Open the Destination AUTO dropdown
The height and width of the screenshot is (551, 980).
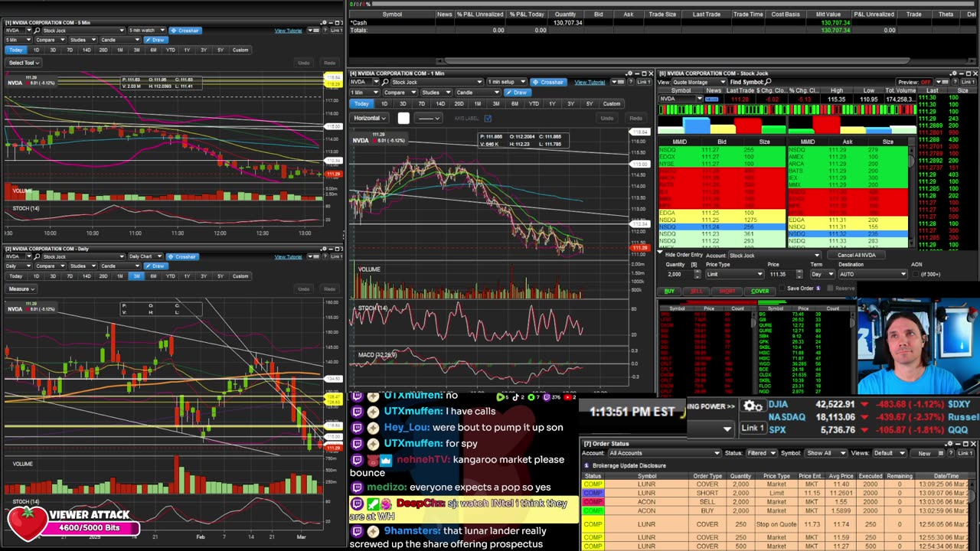[x=871, y=274]
